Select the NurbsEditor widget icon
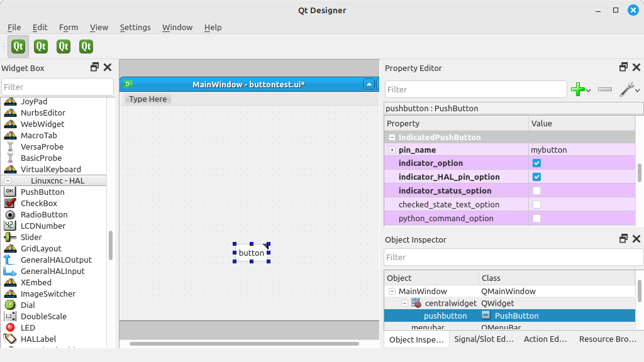The image size is (644, 362). 10,113
